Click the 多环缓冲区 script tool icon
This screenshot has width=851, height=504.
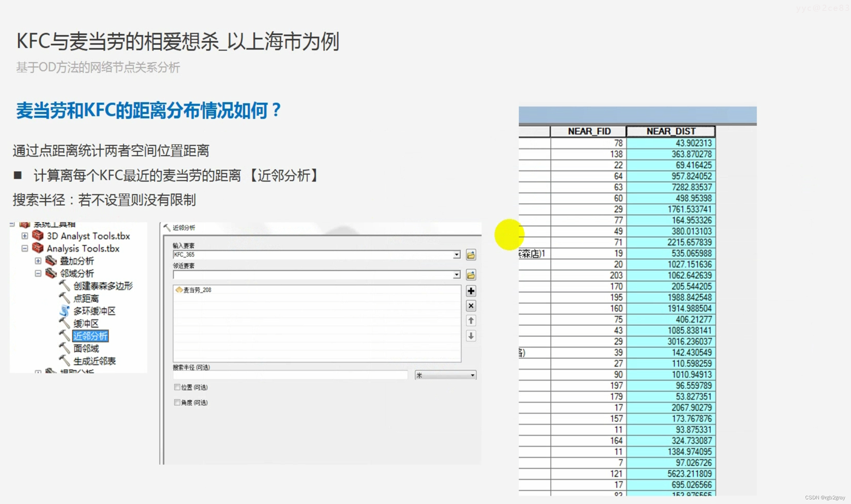64,311
